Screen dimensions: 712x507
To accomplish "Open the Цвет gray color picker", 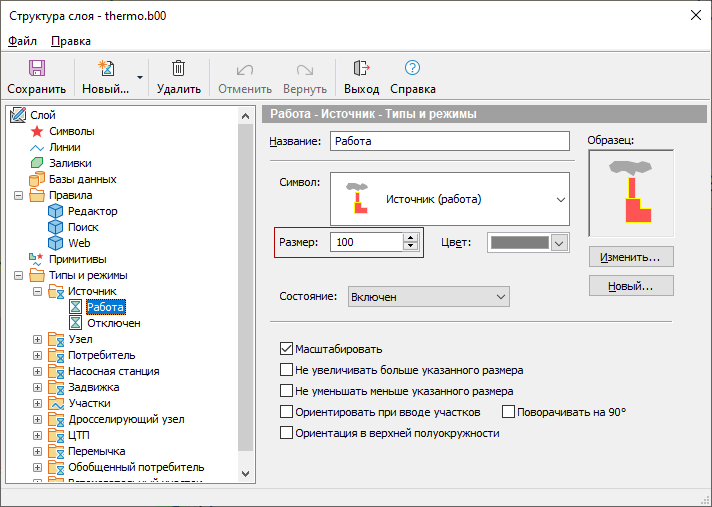I will click(559, 242).
